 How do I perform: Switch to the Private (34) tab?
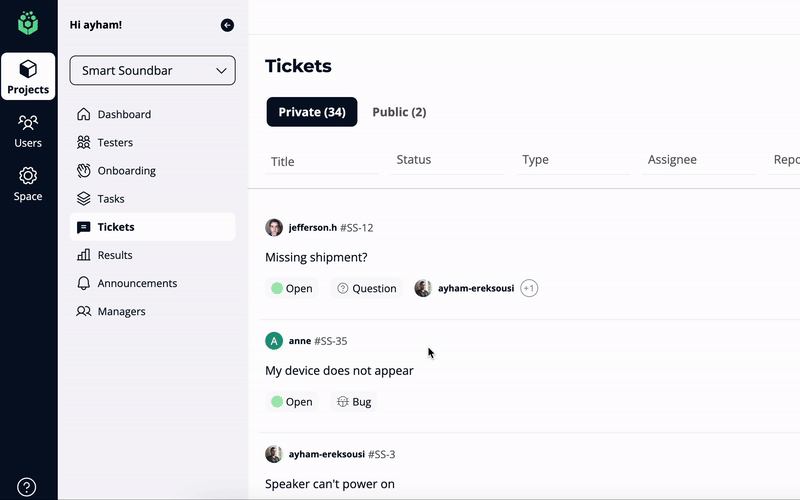[312, 112]
